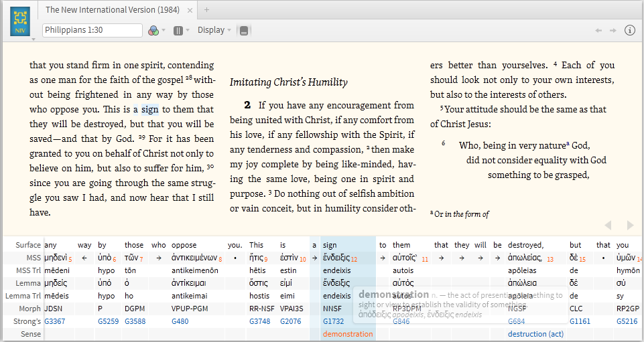The width and height of the screenshot is (644, 342).
Task: Open the visual filters circles icon
Action: point(153,30)
